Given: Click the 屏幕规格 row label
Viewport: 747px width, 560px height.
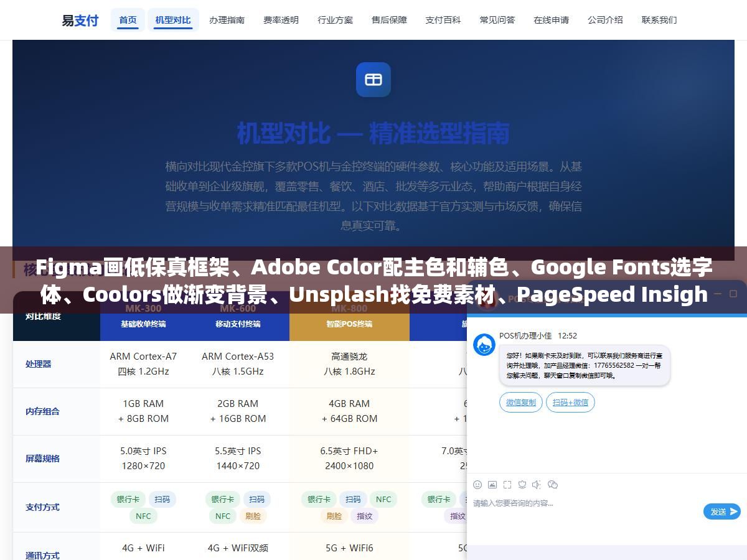Looking at the screenshot, I should [x=42, y=459].
